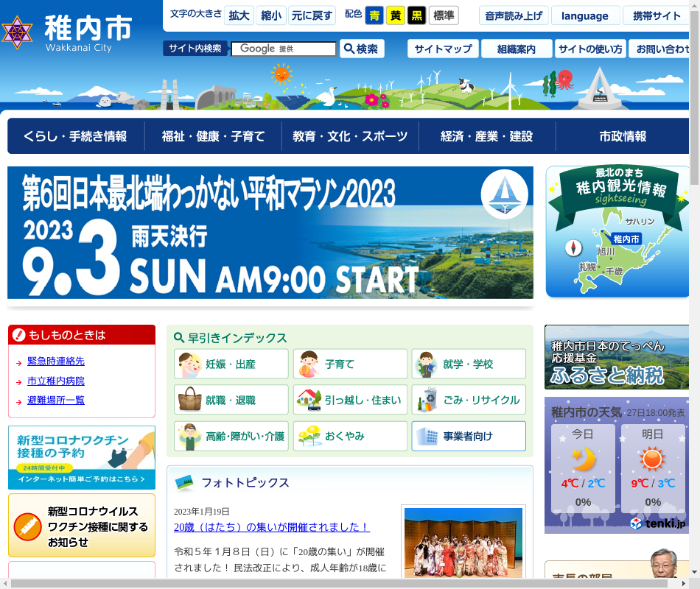
Task: Open the language selection button
Action: [584, 15]
